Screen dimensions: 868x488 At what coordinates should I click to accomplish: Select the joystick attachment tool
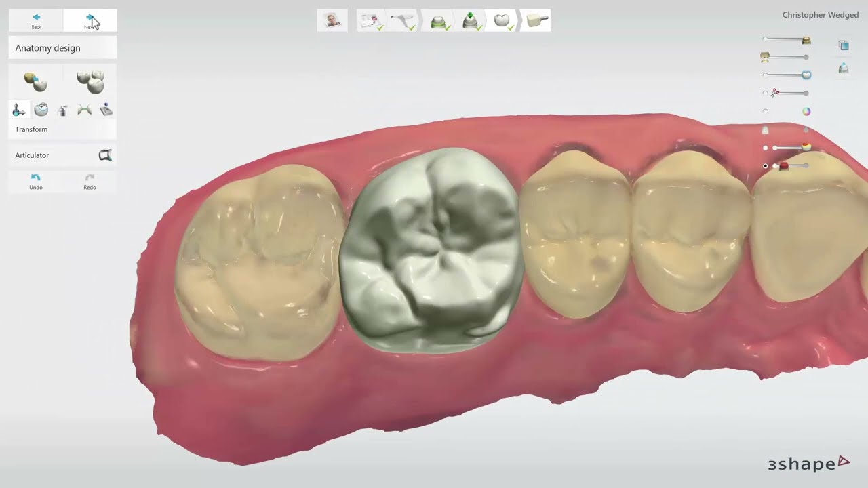(106, 110)
